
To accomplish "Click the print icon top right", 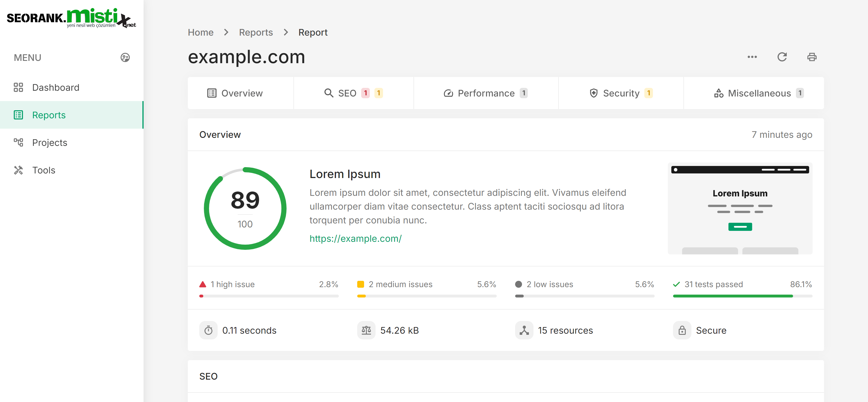I will pyautogui.click(x=812, y=57).
